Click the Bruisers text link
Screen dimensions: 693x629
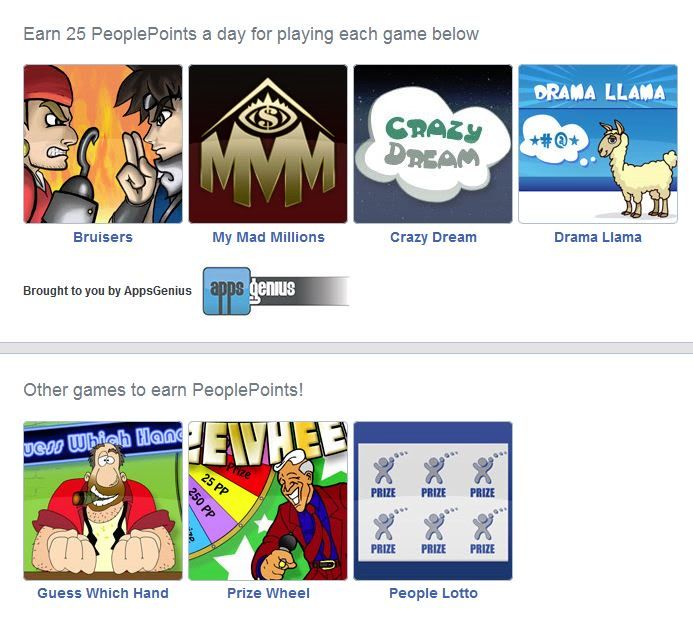pos(103,237)
